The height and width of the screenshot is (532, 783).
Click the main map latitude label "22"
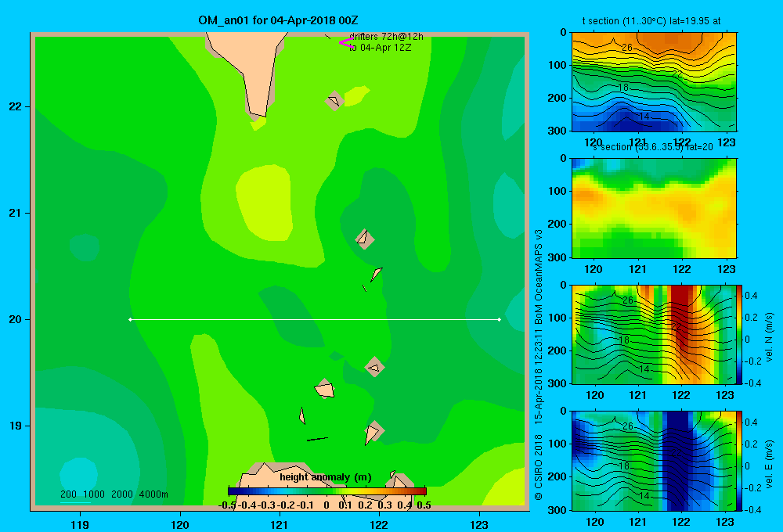(16, 106)
